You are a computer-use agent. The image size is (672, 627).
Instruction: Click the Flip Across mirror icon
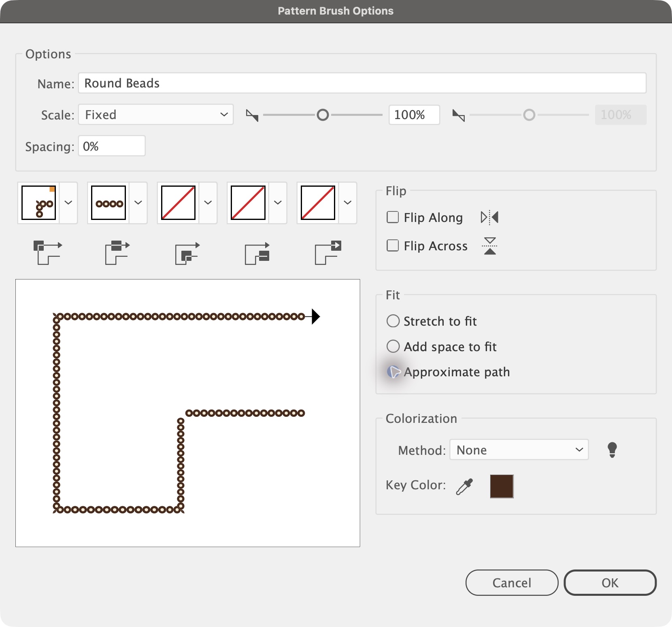(490, 246)
